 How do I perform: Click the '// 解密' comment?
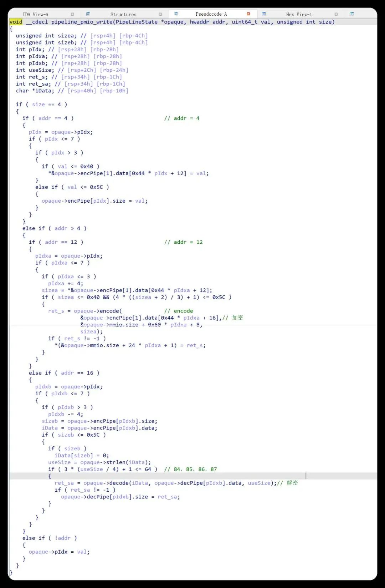click(x=287, y=483)
